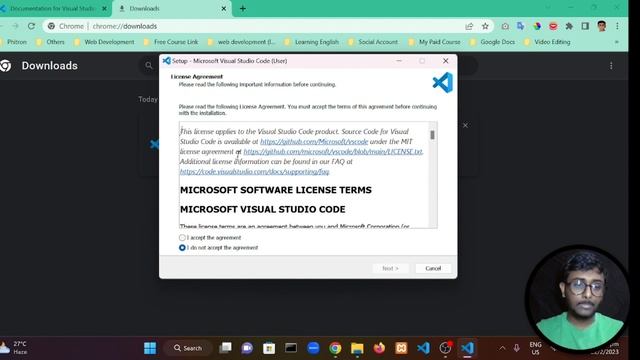Viewport: 640px width, 360px height.
Task: Close the Downloads browser tab
Action: click(224, 8)
